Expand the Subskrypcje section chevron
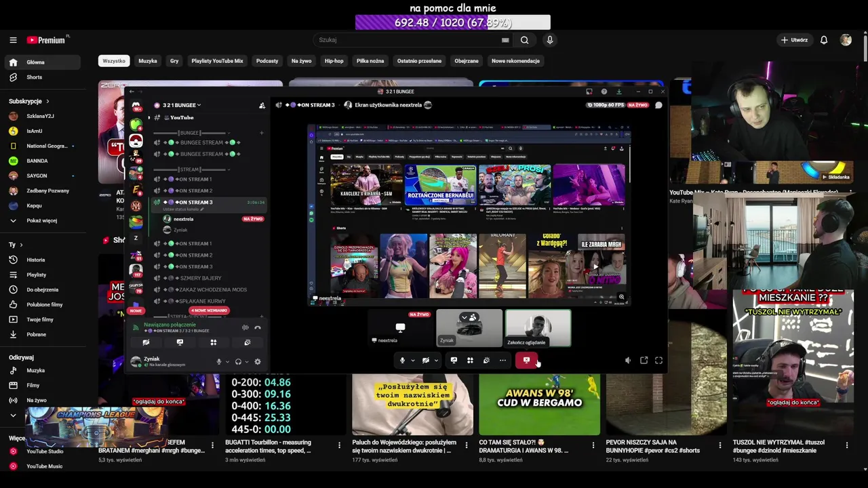868x488 pixels. (x=47, y=102)
